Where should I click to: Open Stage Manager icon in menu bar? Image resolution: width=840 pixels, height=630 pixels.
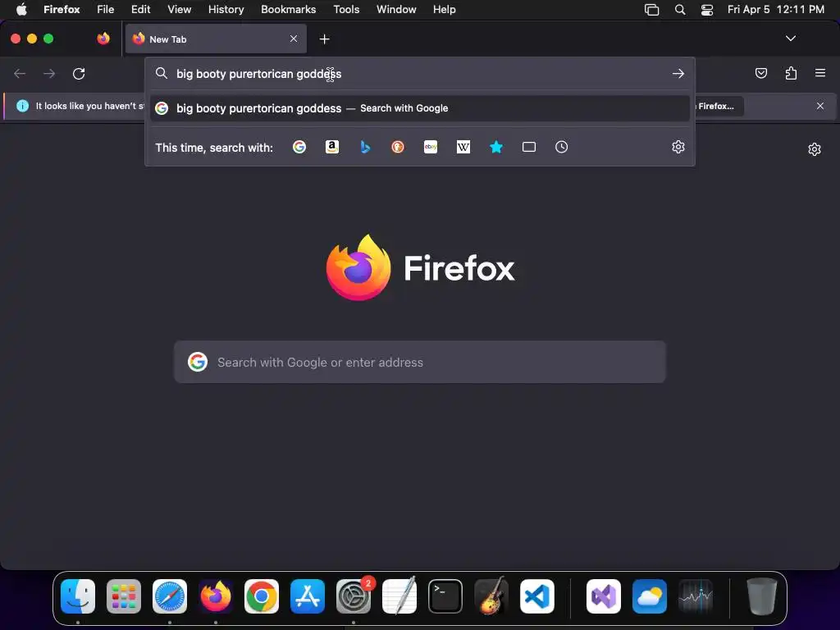[651, 10]
